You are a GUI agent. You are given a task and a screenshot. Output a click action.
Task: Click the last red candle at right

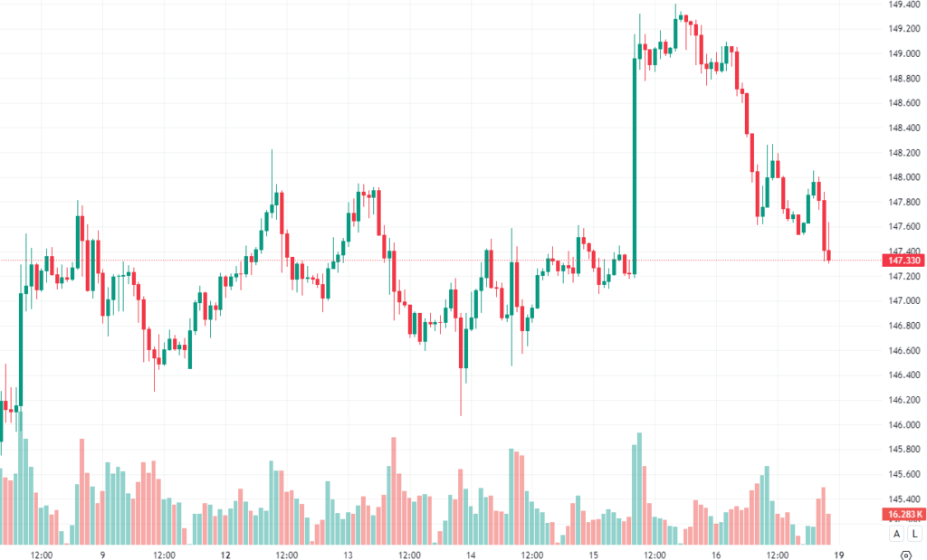(828, 255)
